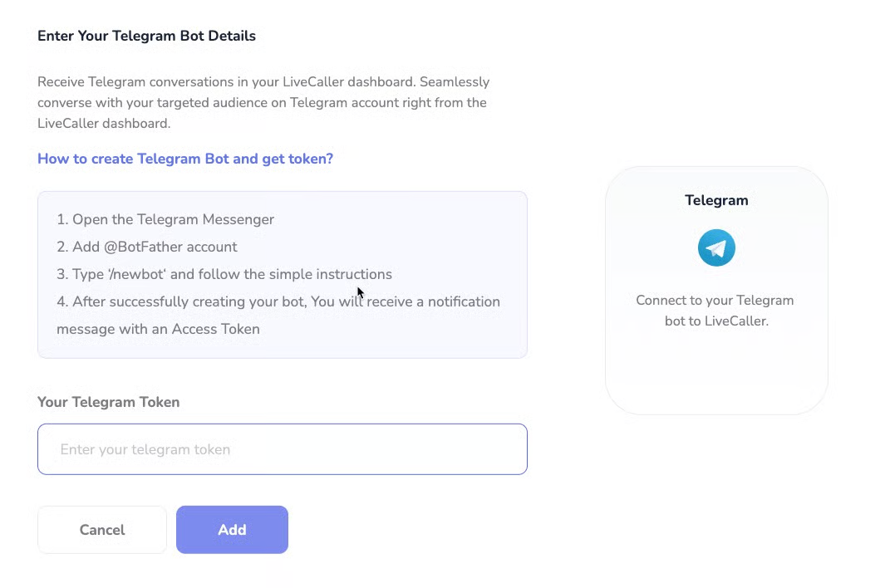This screenshot has width=885, height=588.
Task: Click empty area at bottom of Telegram card
Action: click(716, 378)
